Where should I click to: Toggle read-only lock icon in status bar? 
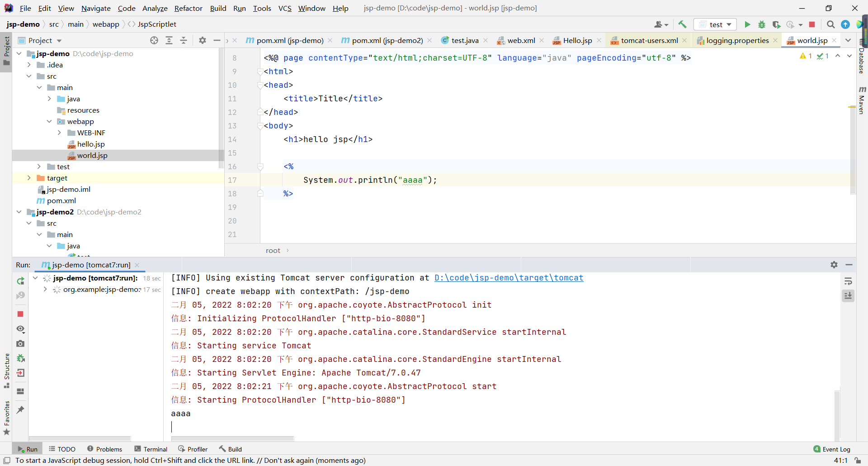[x=858, y=461]
